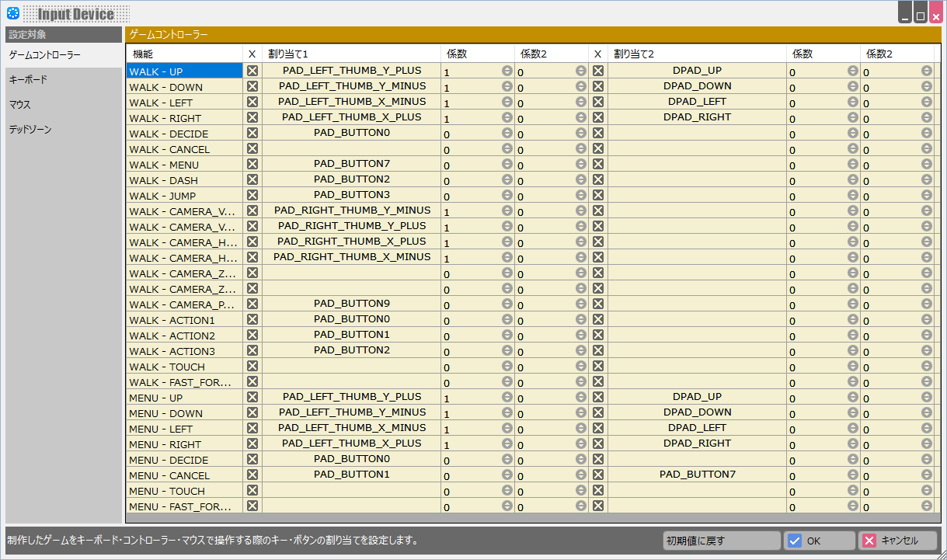Screen dimensions: 947x560
Task: Clear assignment 2 for WALK - DOWN
Action: pyautogui.click(x=598, y=86)
